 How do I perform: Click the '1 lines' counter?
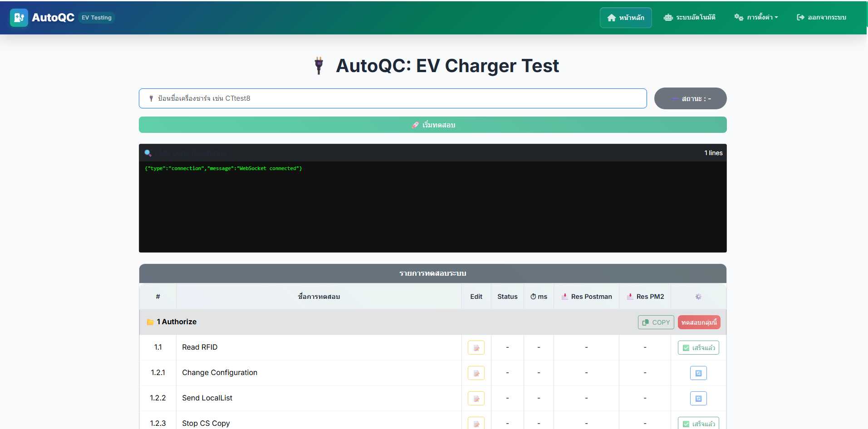(713, 153)
